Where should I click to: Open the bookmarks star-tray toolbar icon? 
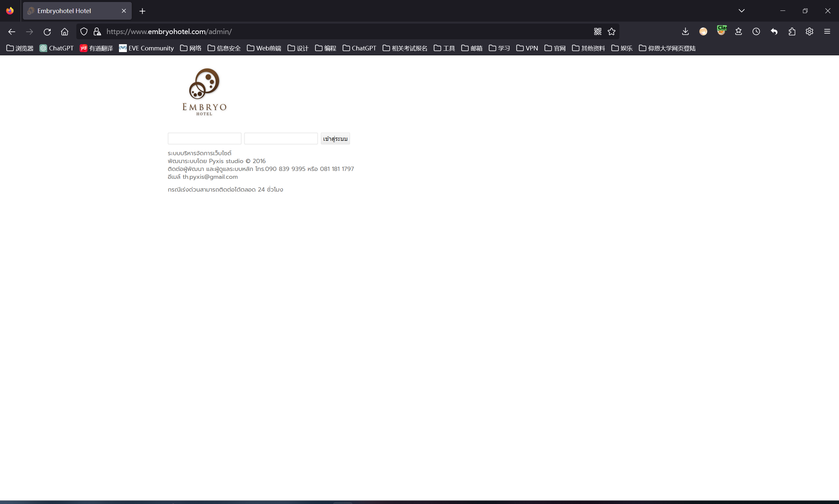738,31
